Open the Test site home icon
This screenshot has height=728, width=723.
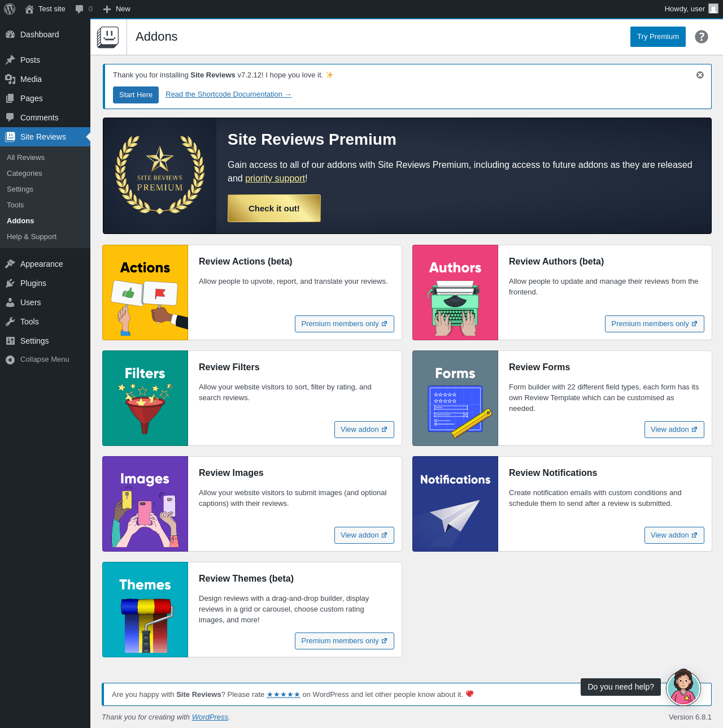29,9
